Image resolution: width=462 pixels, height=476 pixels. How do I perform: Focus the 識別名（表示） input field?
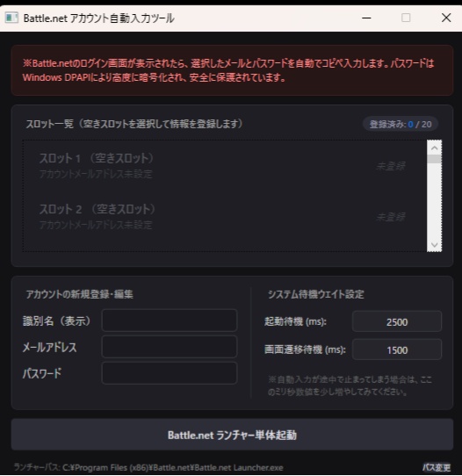(x=170, y=321)
